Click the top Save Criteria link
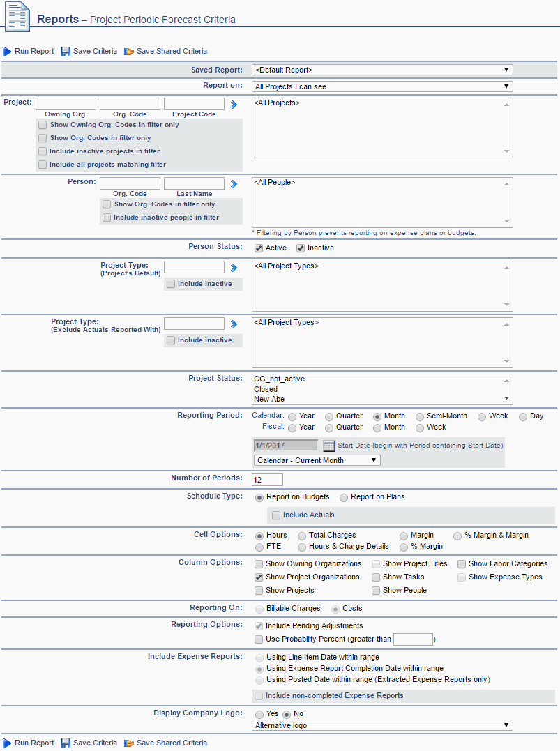Viewport: 560px width, 751px height. pos(95,51)
